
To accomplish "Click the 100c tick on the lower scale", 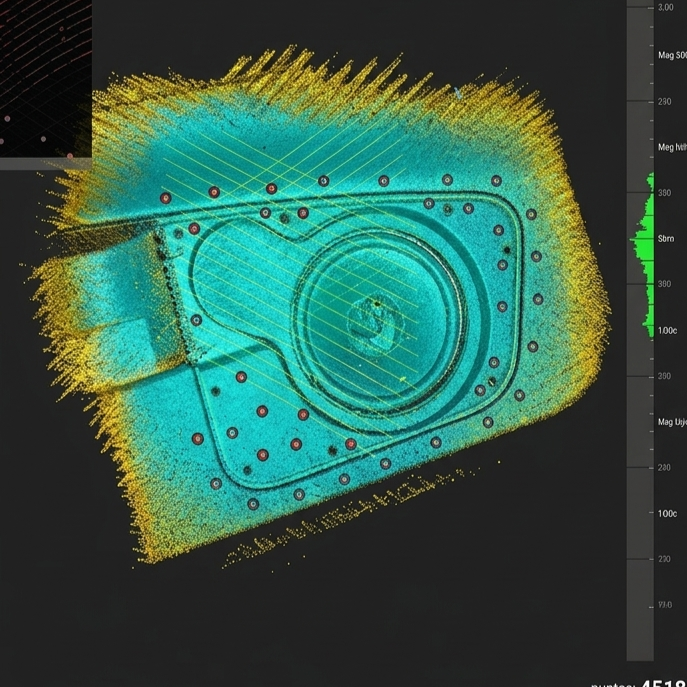I will coord(667,513).
